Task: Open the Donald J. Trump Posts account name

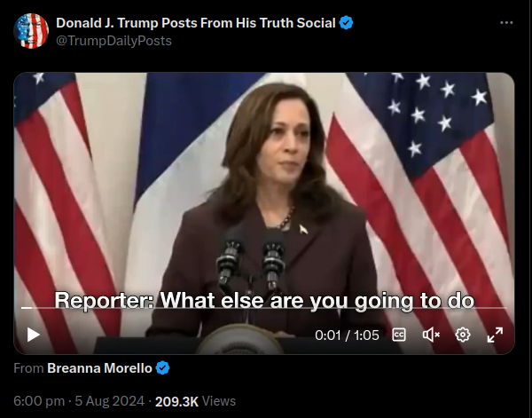Action: [196, 23]
